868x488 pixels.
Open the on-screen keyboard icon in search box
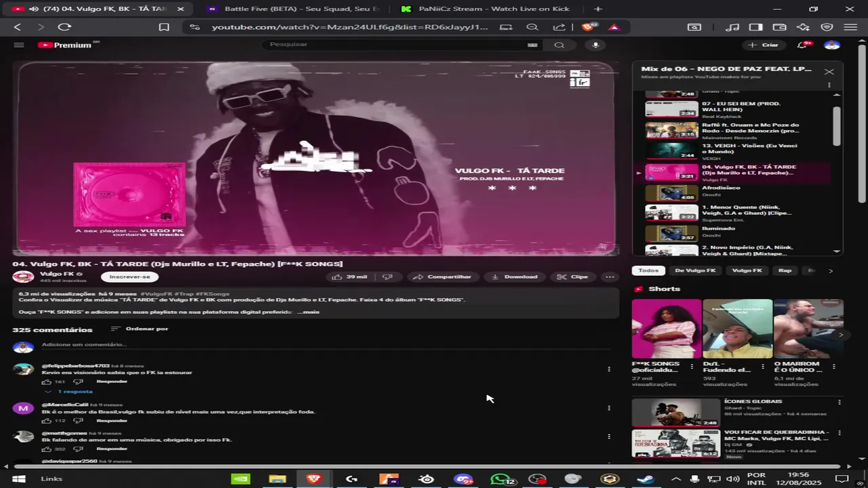[532, 45]
